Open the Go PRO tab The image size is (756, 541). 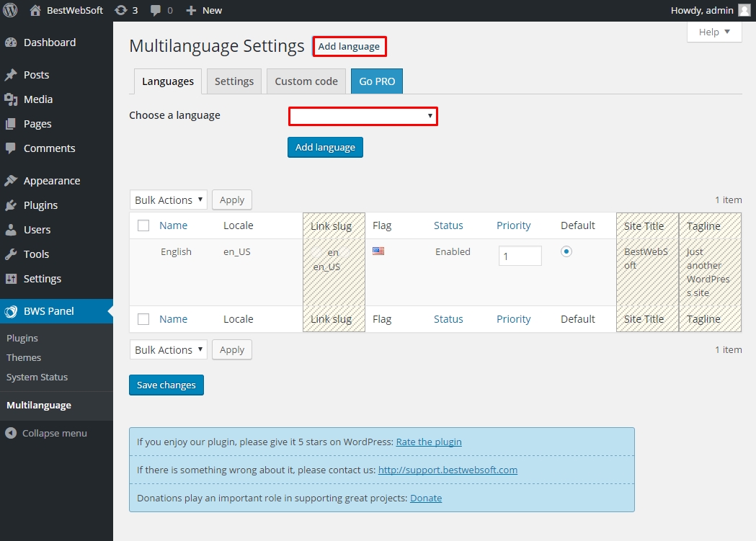pos(377,81)
